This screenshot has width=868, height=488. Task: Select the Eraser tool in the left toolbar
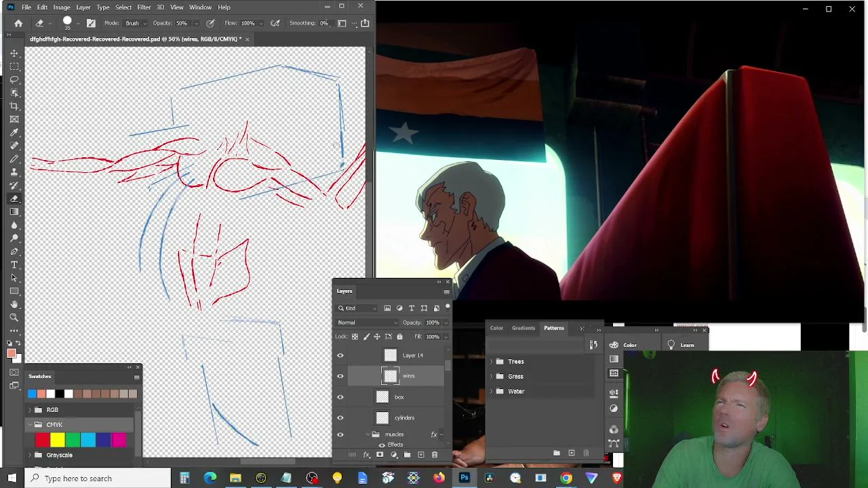coord(14,199)
